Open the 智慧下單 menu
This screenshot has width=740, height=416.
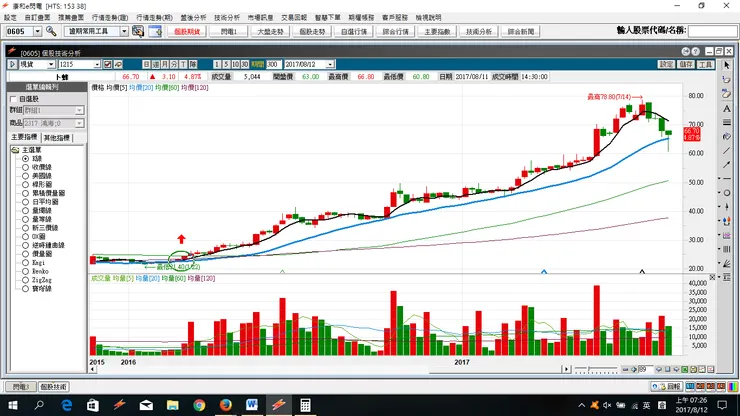pos(328,17)
